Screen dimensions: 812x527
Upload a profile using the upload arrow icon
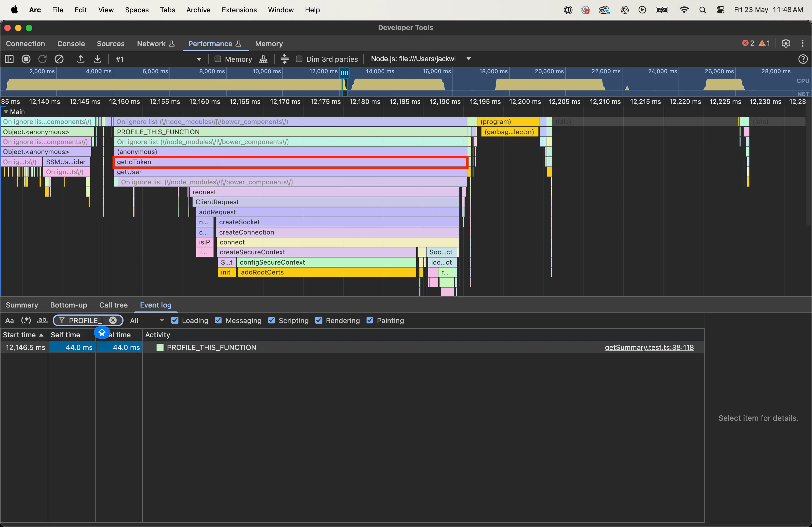point(81,59)
